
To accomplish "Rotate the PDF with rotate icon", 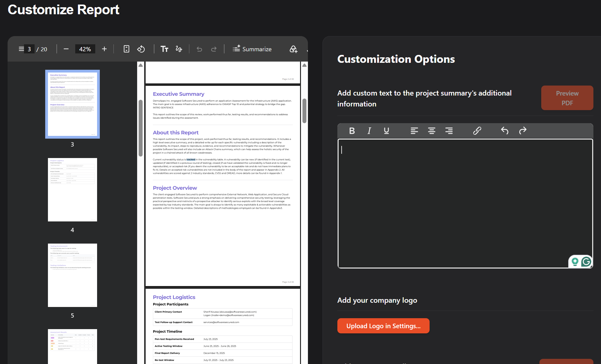I will [141, 49].
